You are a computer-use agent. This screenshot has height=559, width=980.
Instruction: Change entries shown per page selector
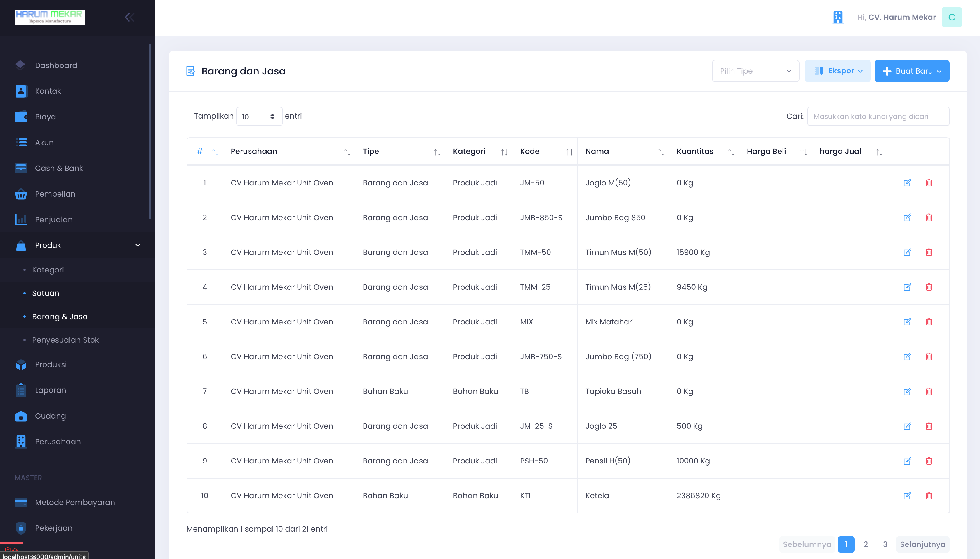pyautogui.click(x=259, y=116)
